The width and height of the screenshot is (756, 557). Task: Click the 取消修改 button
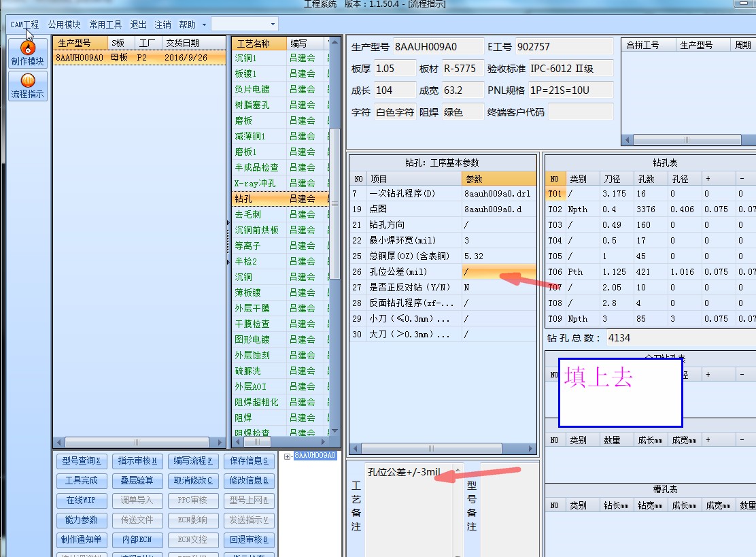[x=193, y=481]
